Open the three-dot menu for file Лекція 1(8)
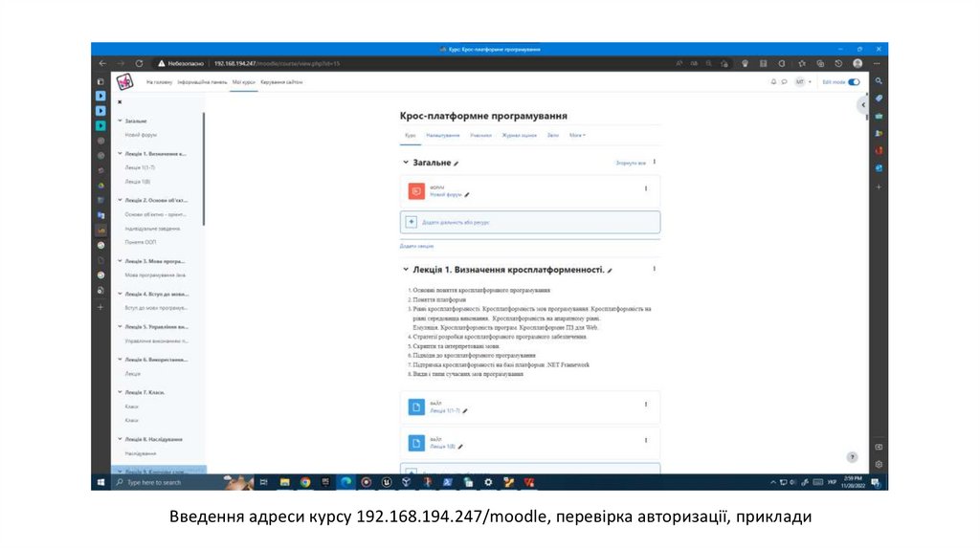This screenshot has width=980, height=549. pyautogui.click(x=646, y=440)
